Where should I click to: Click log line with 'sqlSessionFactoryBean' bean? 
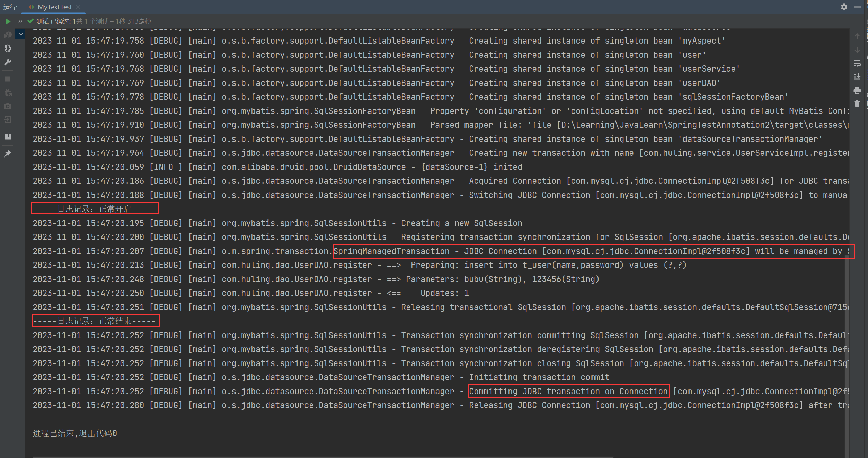tap(410, 97)
